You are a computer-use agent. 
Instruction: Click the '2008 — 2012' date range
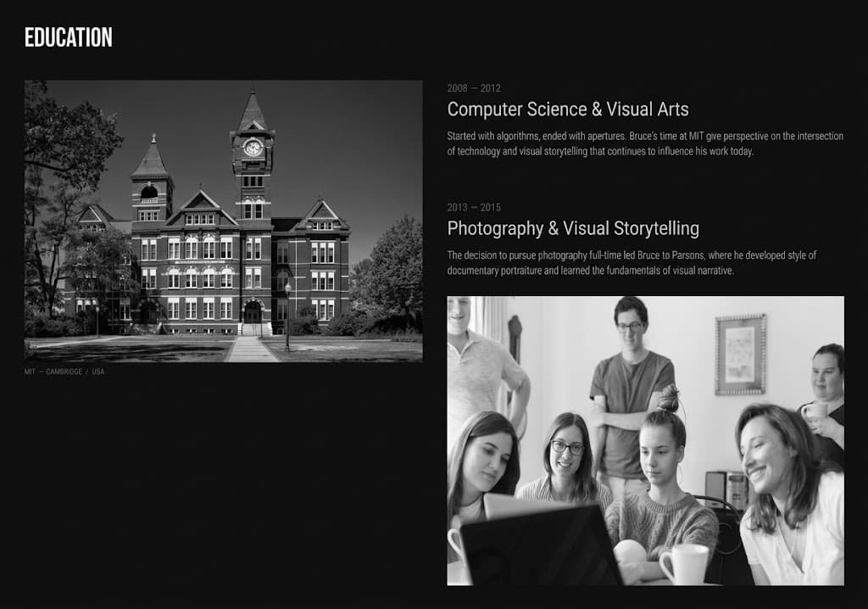(474, 88)
